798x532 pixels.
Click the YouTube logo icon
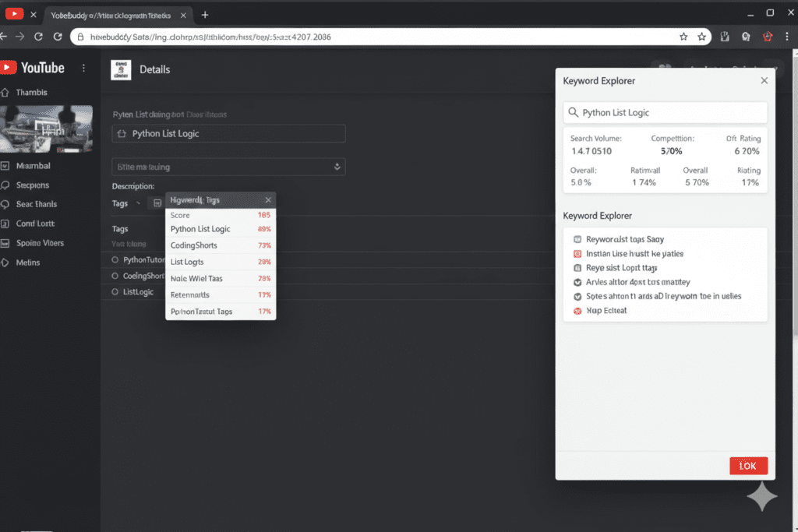coord(9,68)
